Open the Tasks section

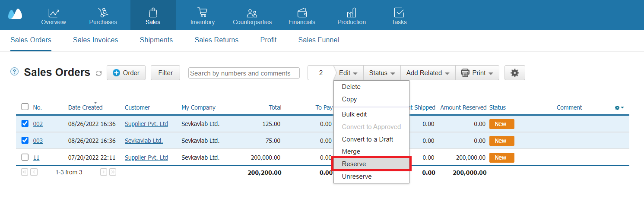(x=399, y=15)
